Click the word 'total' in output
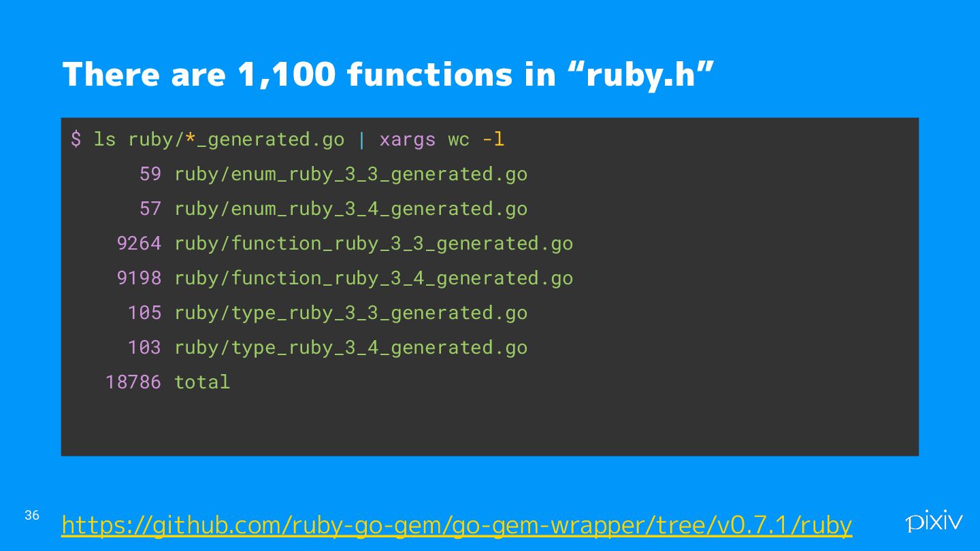This screenshot has height=551, width=980. pos(202,382)
